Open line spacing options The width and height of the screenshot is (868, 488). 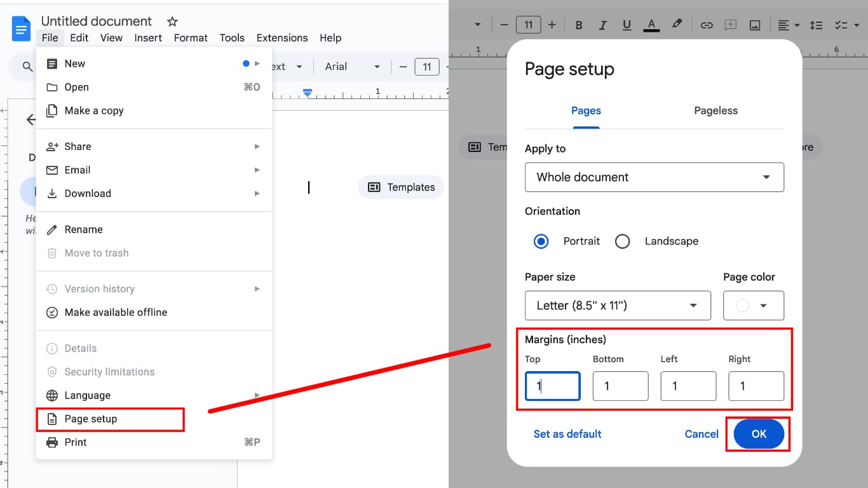pyautogui.click(x=816, y=25)
